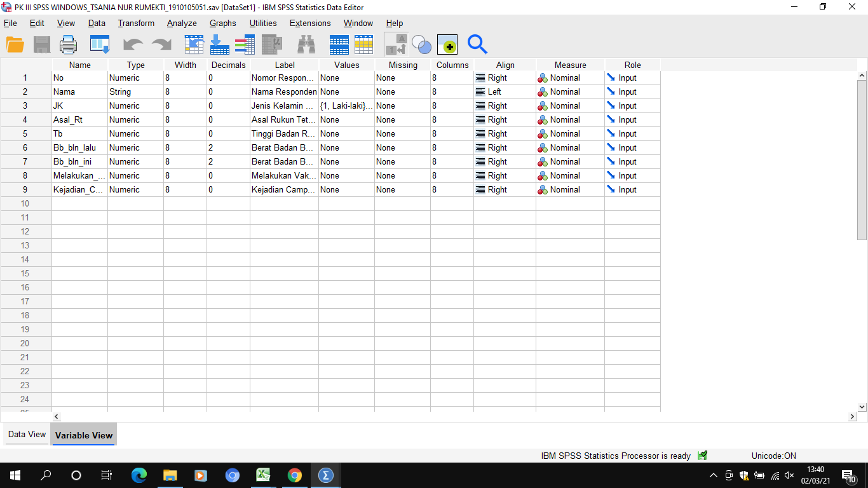Image resolution: width=868 pixels, height=488 pixels.
Task: Change Measure for JK variable
Action: coord(570,106)
